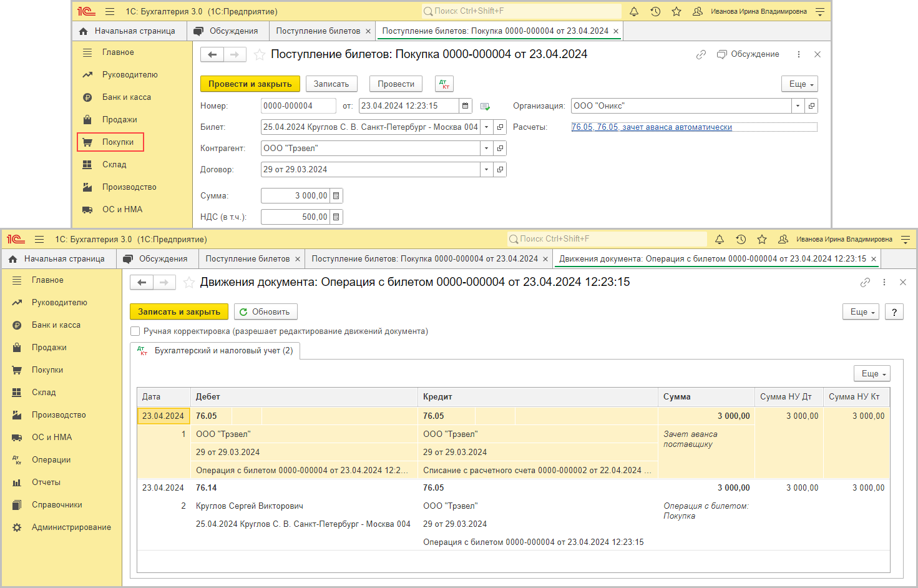
Task: Click calculator icon in НДС field
Action: click(336, 217)
